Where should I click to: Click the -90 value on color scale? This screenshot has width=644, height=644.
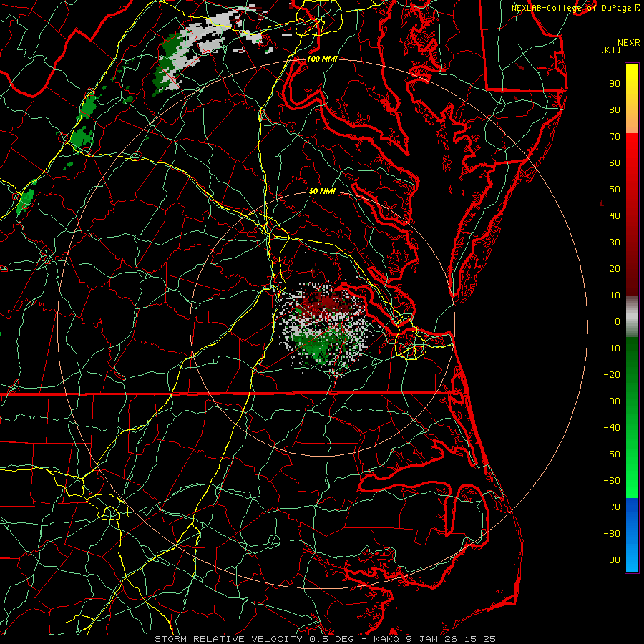pyautogui.click(x=612, y=560)
